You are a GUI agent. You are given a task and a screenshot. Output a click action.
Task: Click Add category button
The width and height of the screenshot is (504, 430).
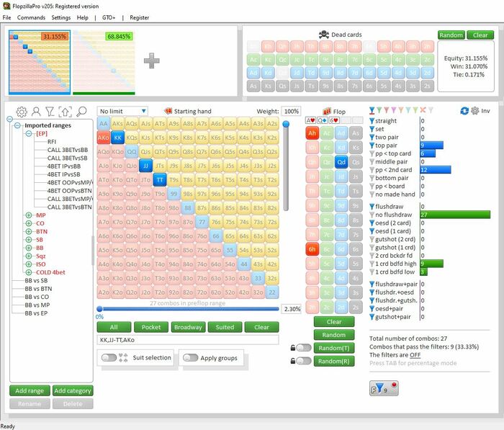click(73, 391)
